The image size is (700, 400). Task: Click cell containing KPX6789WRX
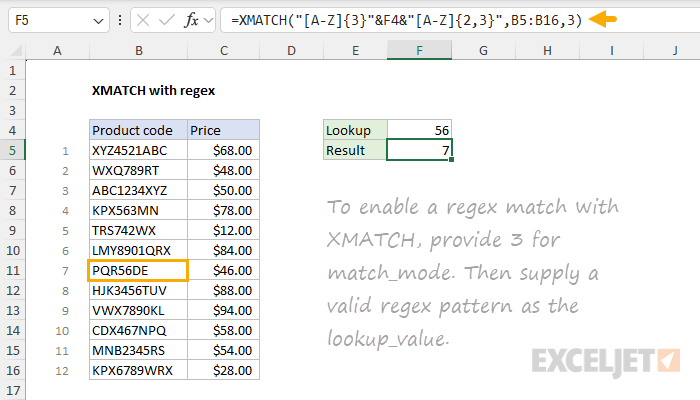point(138,371)
